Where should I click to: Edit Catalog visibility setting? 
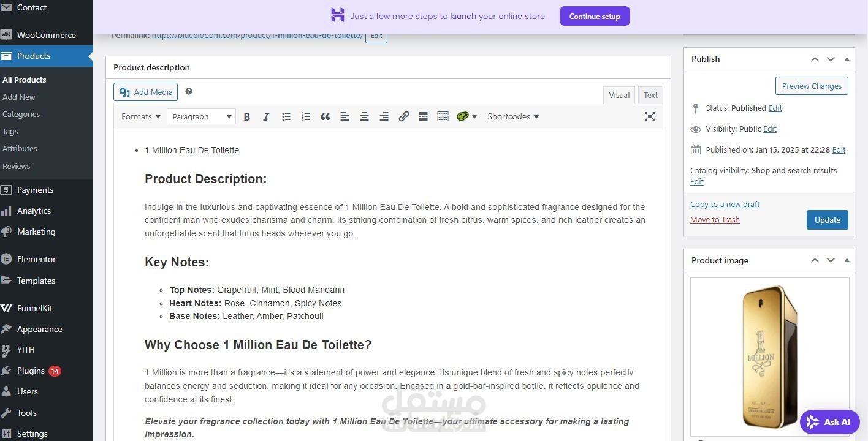[x=697, y=181]
